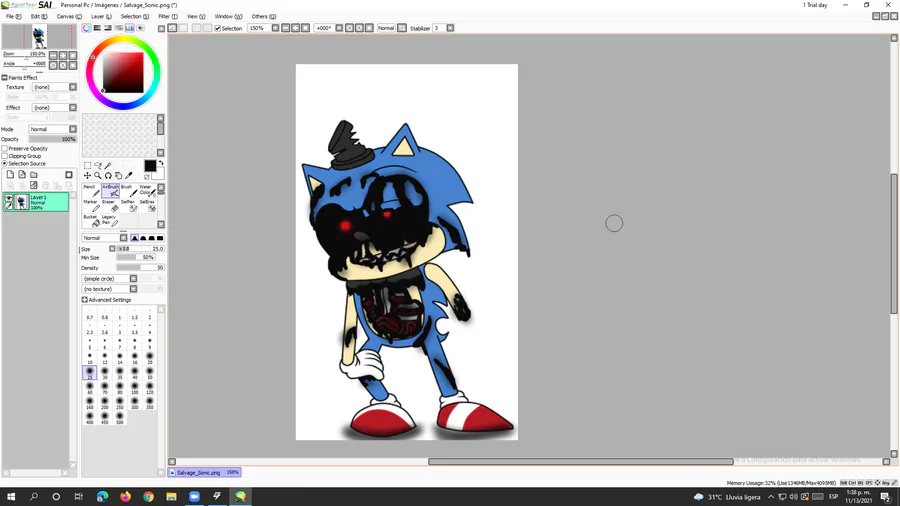Click the foreground black color swatch
Viewport: 900px width, 506px height.
(150, 166)
